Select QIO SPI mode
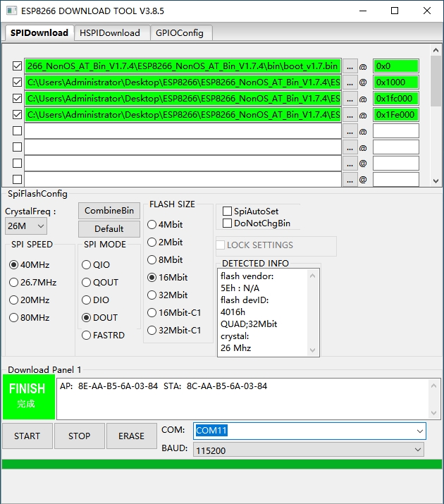Viewport: 444px width, 504px height. 86,264
